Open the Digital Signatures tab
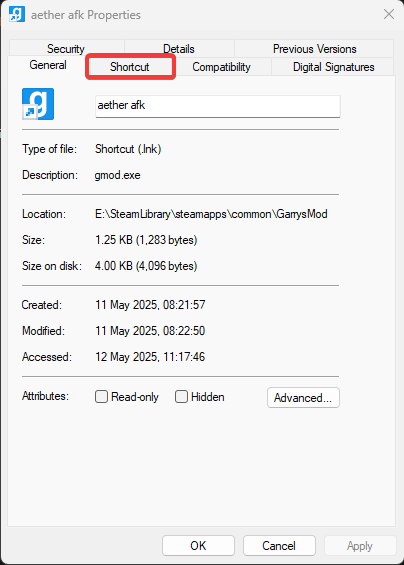Screen dimensions: 404x565 tap(333, 67)
